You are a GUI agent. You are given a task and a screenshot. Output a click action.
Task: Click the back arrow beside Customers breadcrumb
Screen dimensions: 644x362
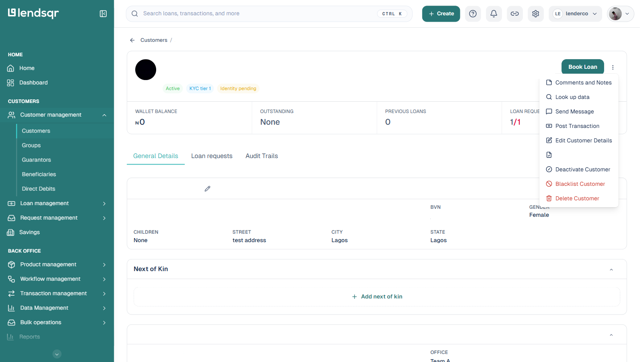[132, 40]
